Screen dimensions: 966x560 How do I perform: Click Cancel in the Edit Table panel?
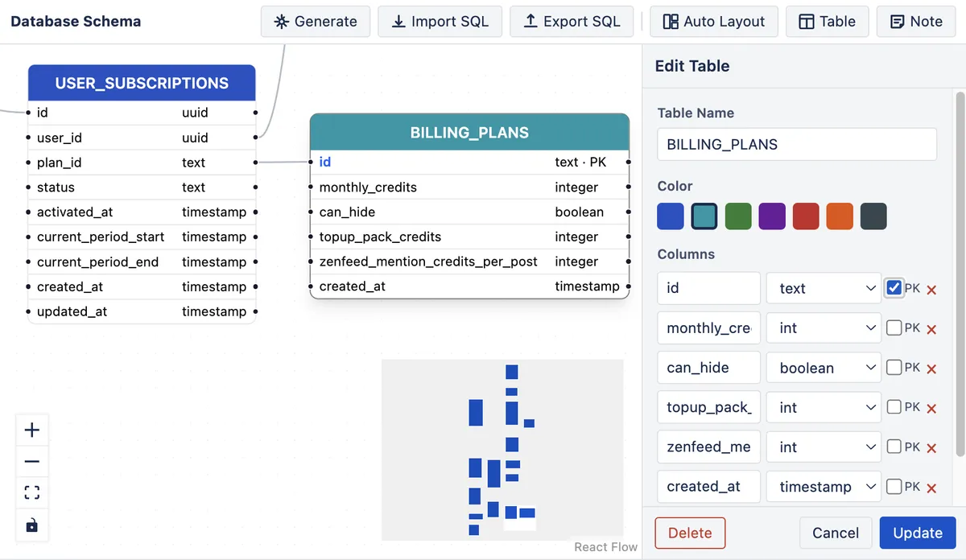coord(836,533)
